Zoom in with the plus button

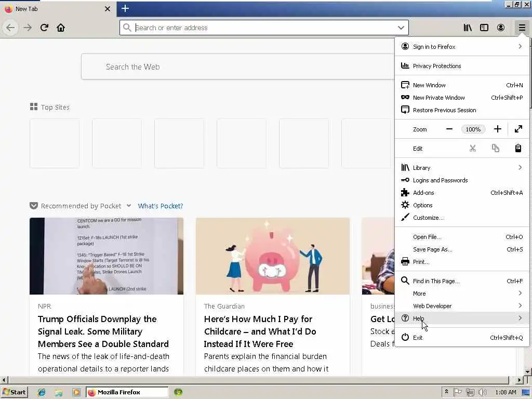(497, 129)
